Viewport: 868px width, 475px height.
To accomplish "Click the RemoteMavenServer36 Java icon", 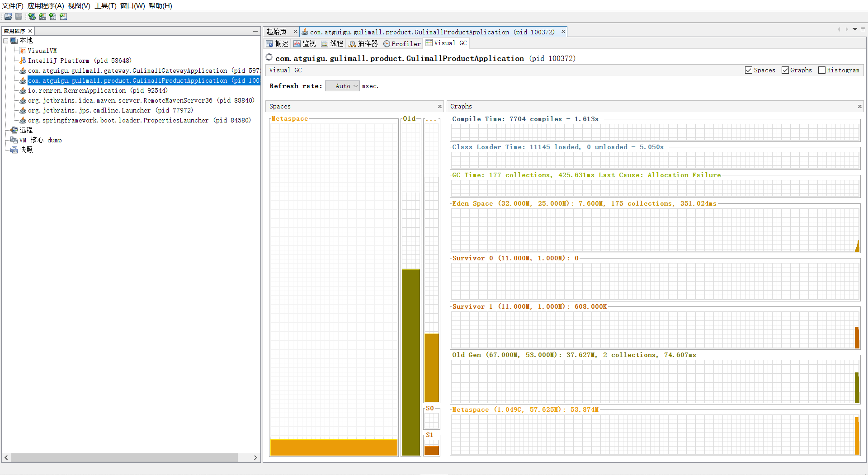I will 23,100.
